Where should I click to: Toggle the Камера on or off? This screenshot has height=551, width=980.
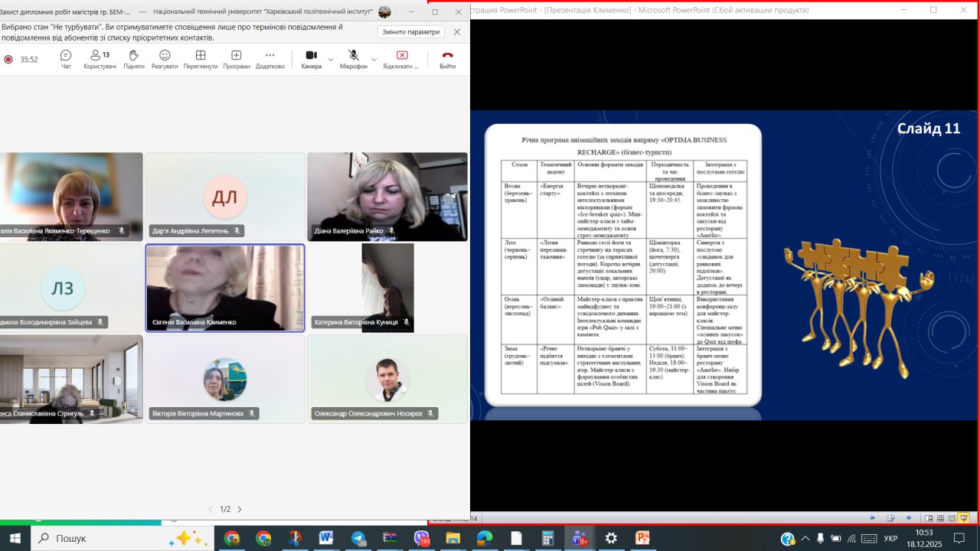tap(311, 59)
